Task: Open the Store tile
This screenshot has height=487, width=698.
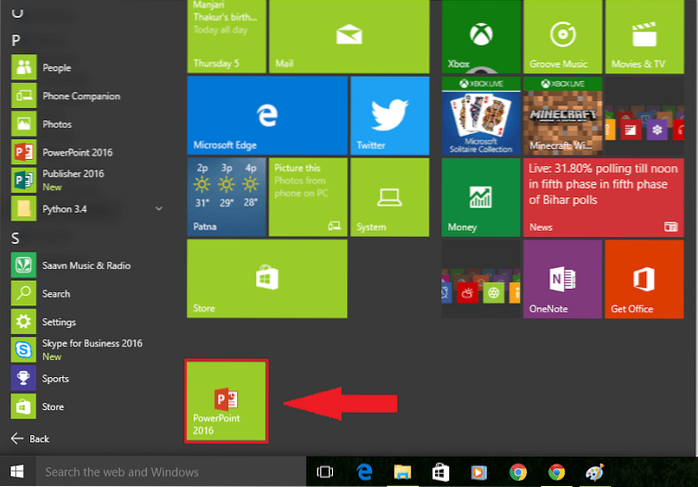Action: click(x=266, y=278)
